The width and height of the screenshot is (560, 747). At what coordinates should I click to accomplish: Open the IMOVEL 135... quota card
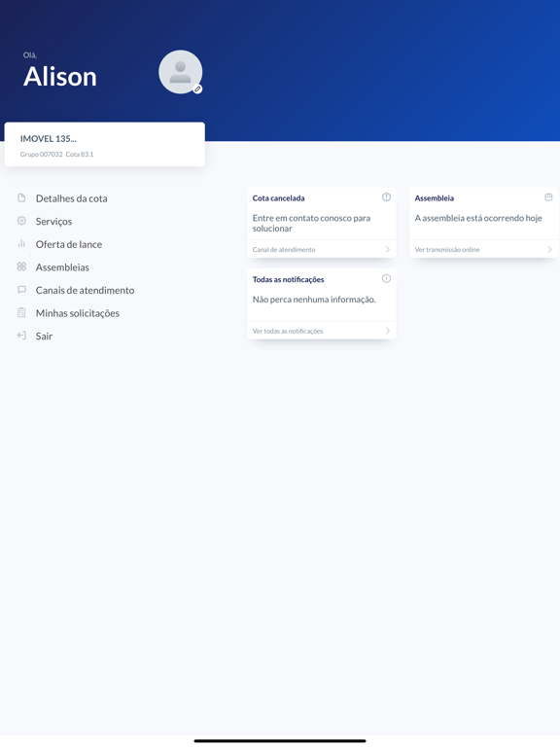pyautogui.click(x=105, y=144)
